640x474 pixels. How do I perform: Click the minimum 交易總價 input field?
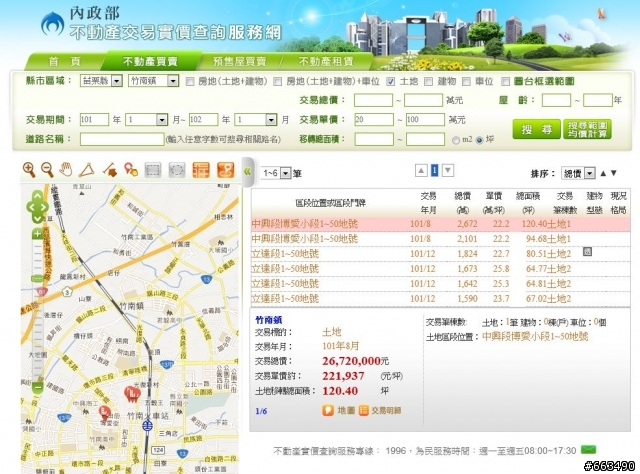click(x=373, y=100)
